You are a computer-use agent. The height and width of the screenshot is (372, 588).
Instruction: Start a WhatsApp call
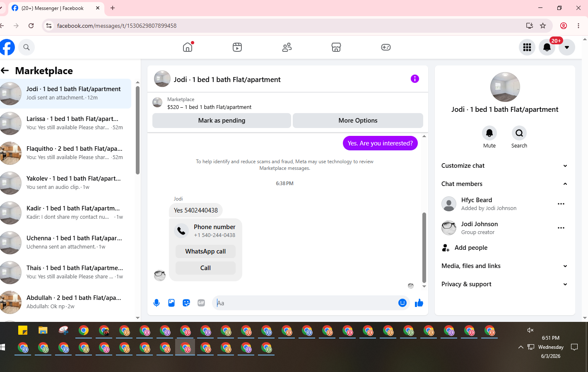[x=205, y=251]
